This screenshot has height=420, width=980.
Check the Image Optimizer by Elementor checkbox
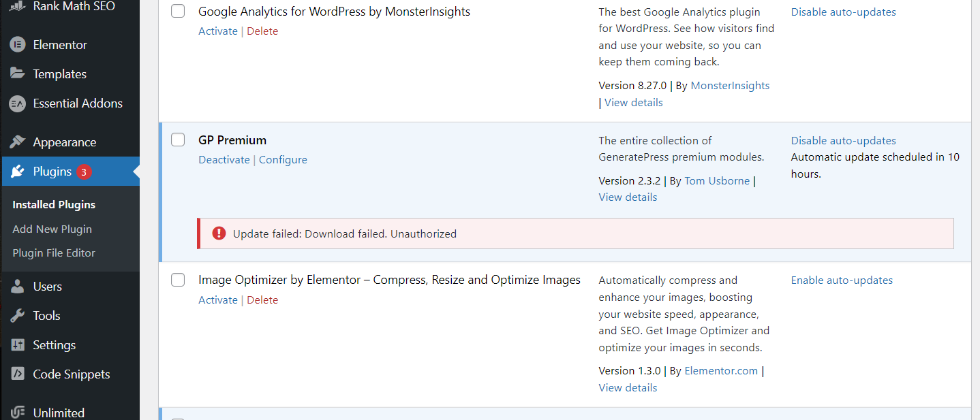tap(178, 280)
